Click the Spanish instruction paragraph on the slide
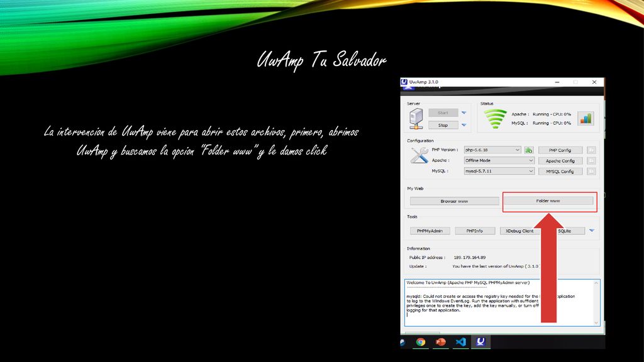The image size is (644, 362). pyautogui.click(x=202, y=141)
